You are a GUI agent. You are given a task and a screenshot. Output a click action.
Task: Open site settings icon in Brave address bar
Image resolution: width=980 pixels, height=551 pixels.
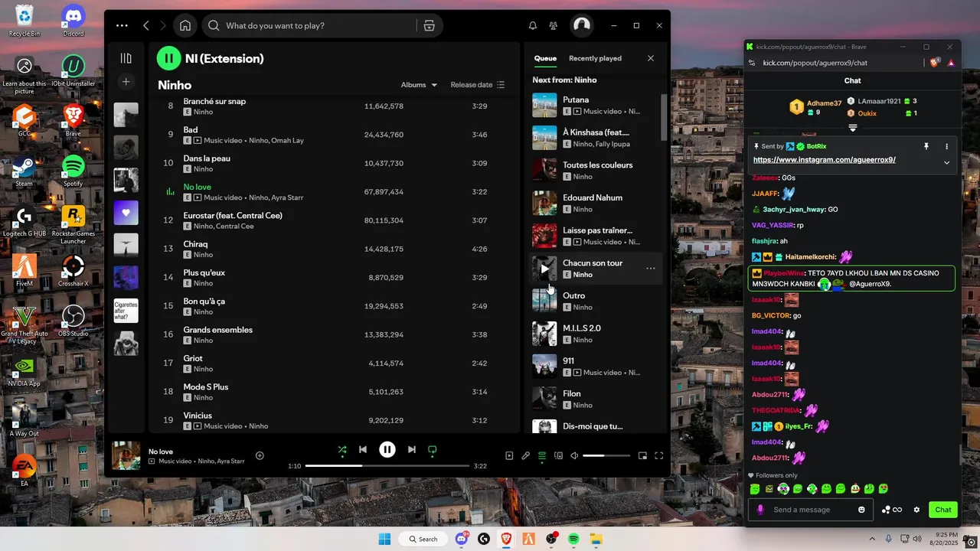pyautogui.click(x=753, y=63)
